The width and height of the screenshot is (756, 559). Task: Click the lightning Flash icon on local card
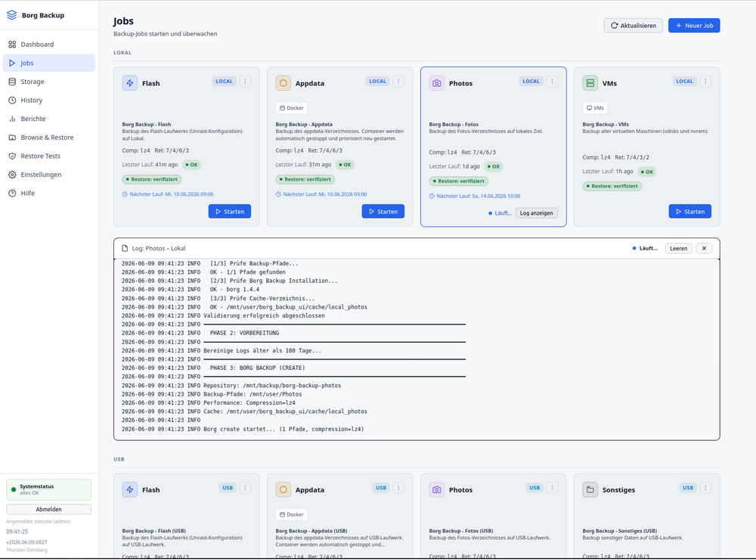pos(130,83)
